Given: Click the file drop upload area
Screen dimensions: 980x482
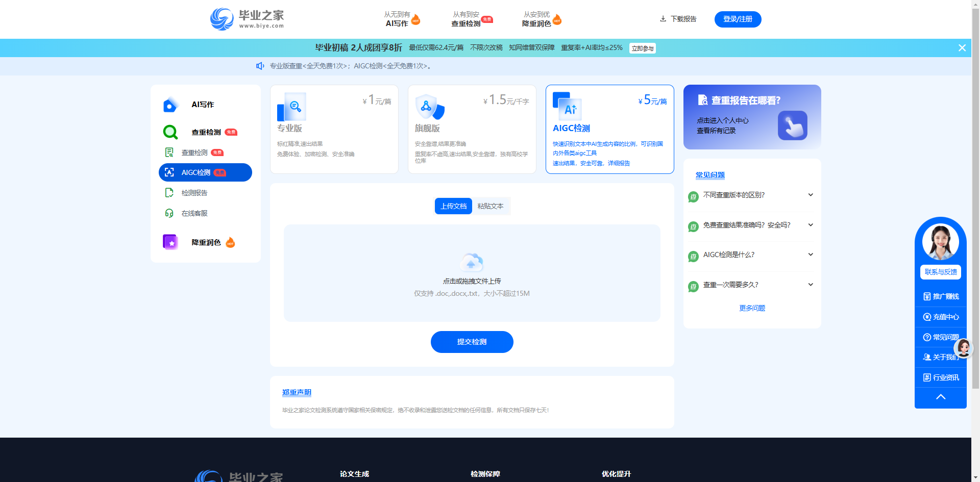Looking at the screenshot, I should point(472,273).
